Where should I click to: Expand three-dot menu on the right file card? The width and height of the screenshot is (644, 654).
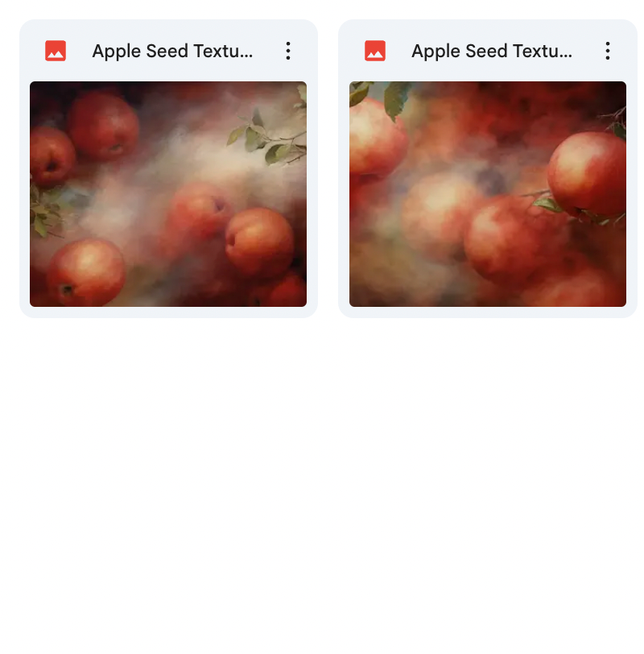(x=608, y=51)
